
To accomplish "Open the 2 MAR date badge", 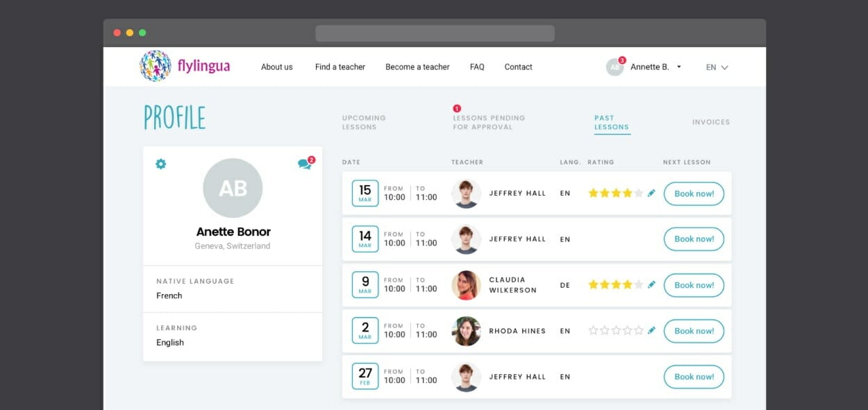I will [365, 331].
